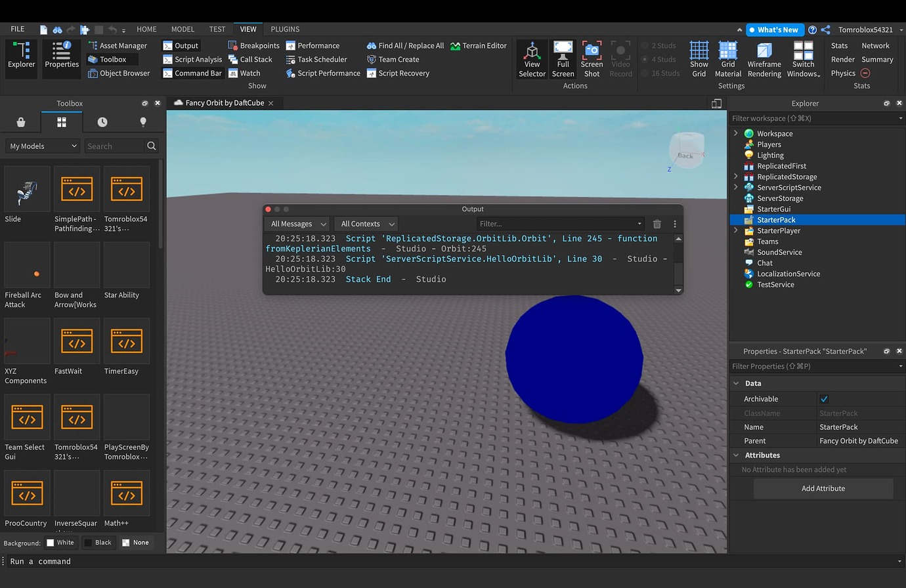Click the Add Attribute button
Viewport: 906px width, 588px height.
click(x=823, y=488)
